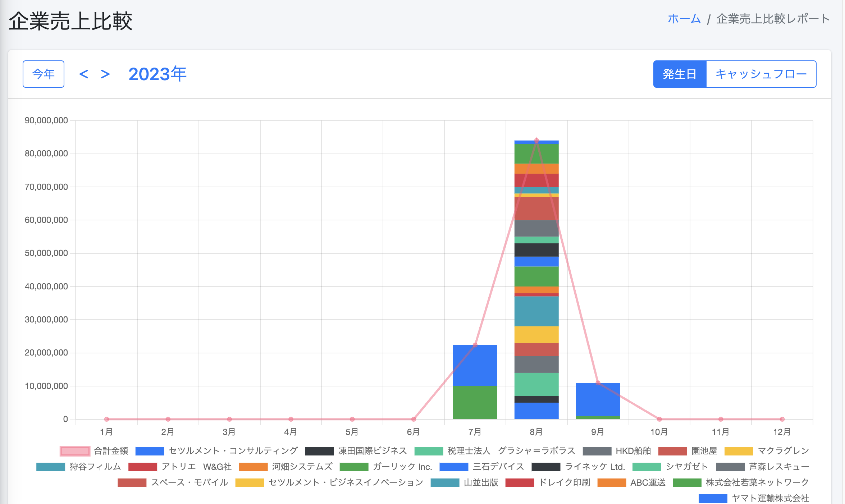
Task: Open the ホーム breadcrumb link
Action: [684, 19]
